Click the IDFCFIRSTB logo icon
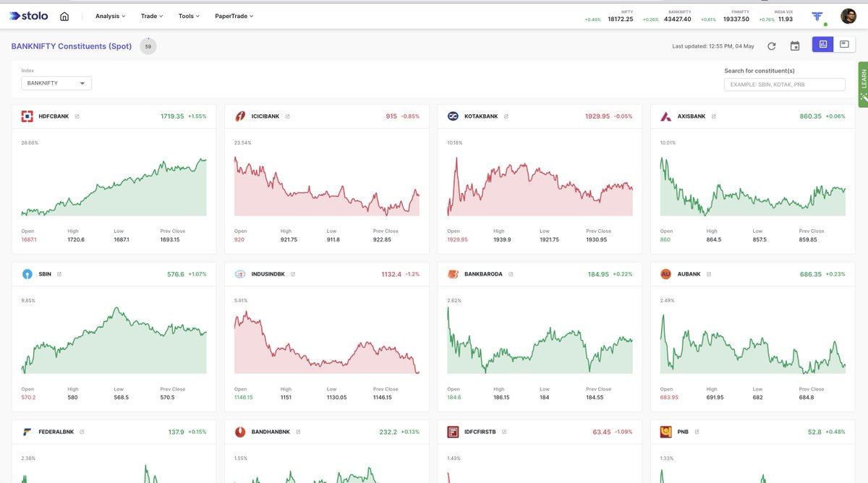Image resolution: width=868 pixels, height=483 pixels. click(x=454, y=432)
